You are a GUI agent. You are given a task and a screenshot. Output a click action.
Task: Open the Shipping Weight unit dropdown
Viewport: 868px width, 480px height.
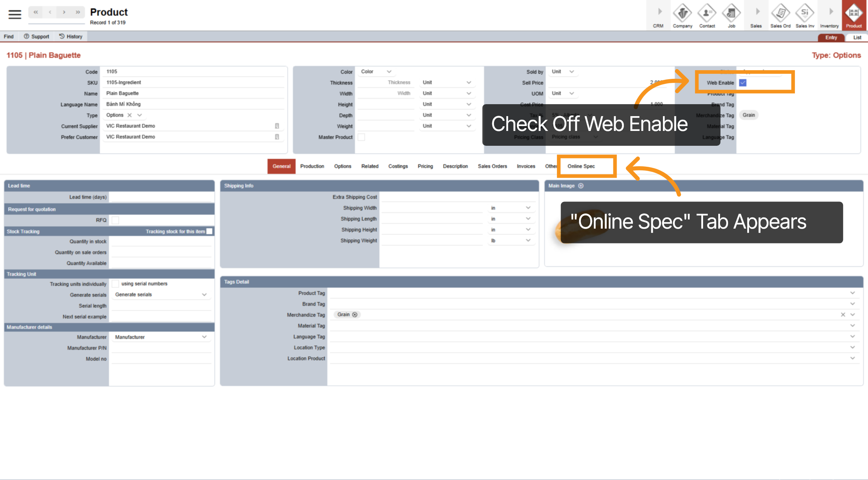coord(511,240)
